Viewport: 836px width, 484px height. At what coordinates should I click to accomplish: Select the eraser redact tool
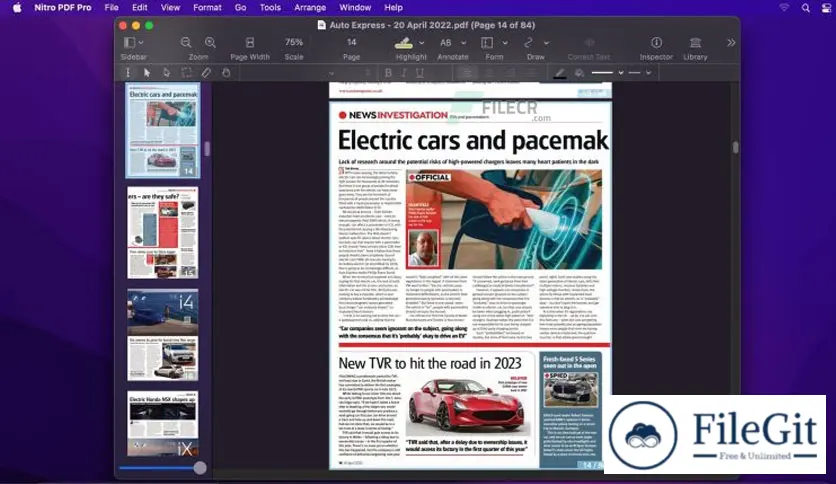[206, 72]
